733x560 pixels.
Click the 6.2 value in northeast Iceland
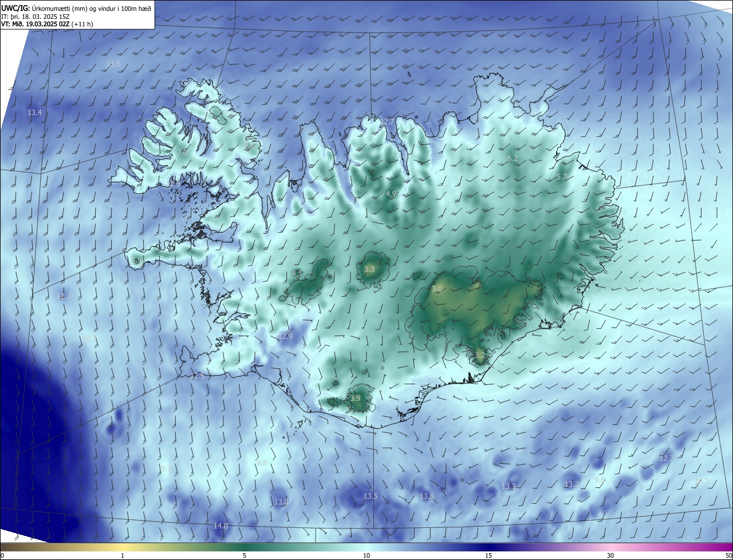[513, 159]
